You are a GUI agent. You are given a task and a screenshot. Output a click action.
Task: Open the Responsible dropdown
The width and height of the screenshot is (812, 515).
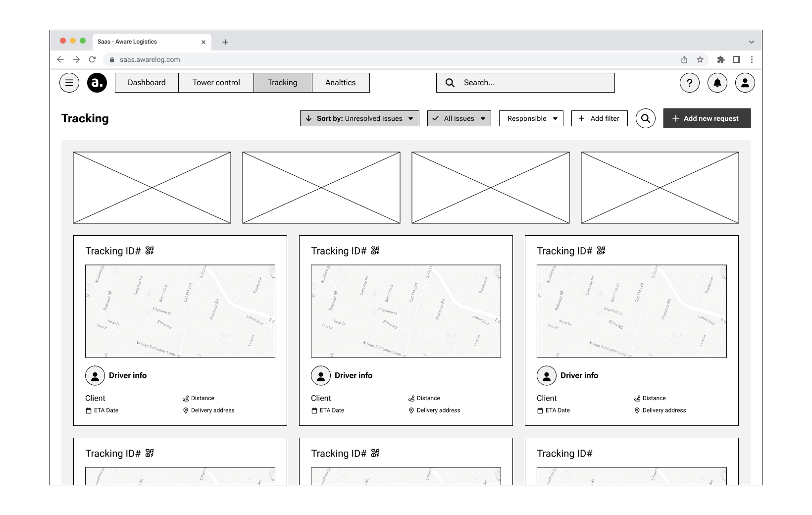point(531,118)
